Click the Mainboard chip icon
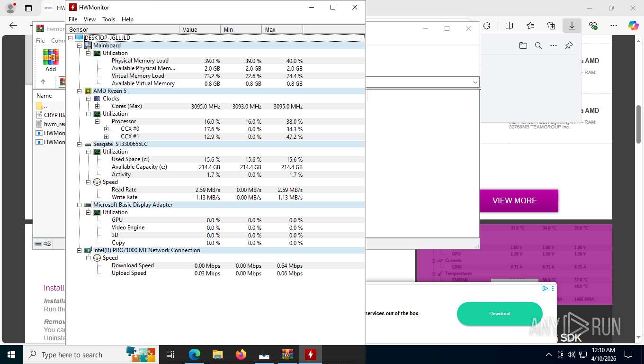This screenshot has width=644, height=364. 88,45
